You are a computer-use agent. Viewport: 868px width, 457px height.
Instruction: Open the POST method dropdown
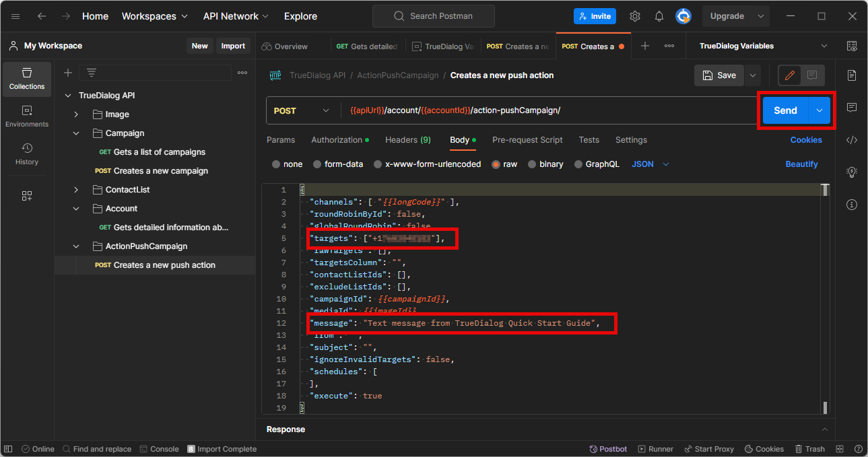coord(302,110)
